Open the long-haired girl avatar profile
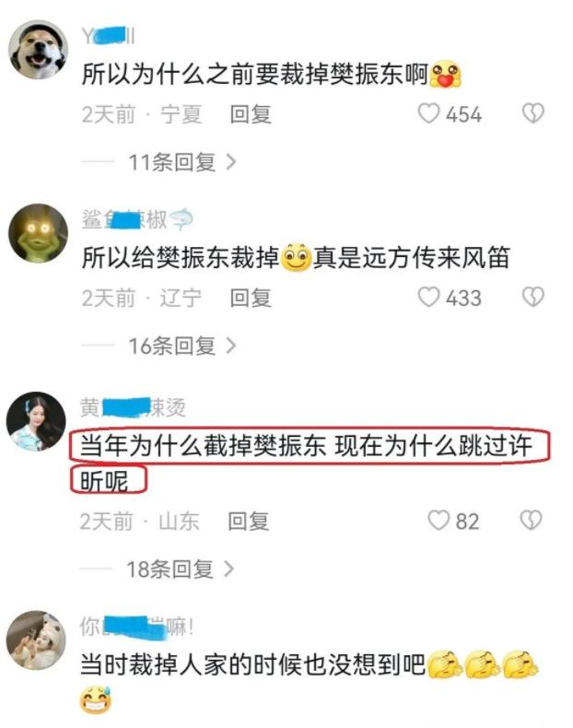 tap(36, 421)
